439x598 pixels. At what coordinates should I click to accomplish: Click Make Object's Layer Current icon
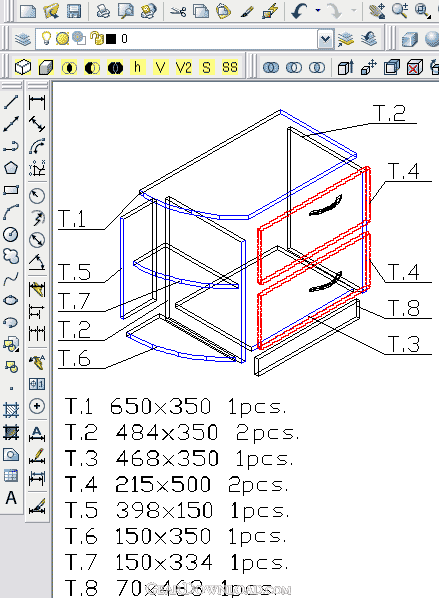click(346, 39)
